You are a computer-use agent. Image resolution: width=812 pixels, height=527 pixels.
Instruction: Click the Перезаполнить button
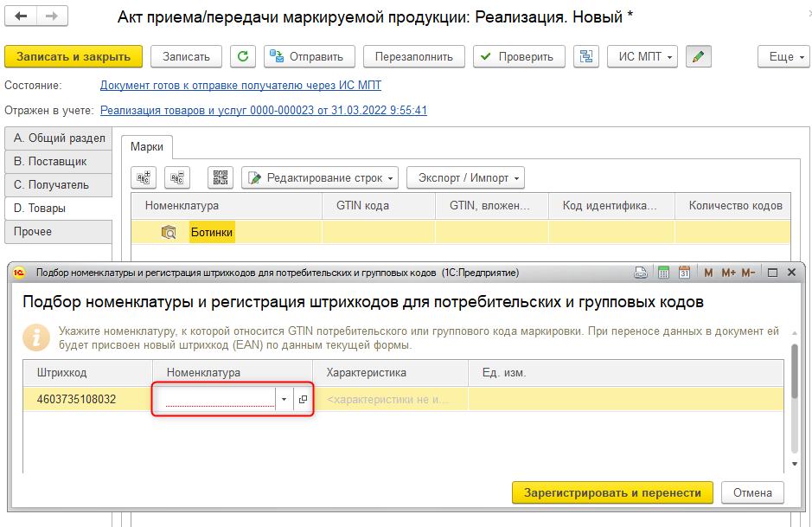pyautogui.click(x=413, y=56)
